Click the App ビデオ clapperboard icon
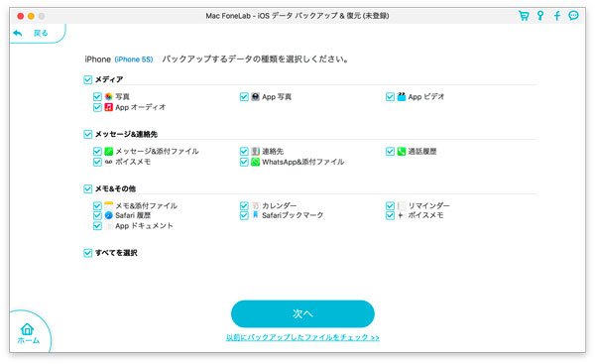 tap(402, 96)
